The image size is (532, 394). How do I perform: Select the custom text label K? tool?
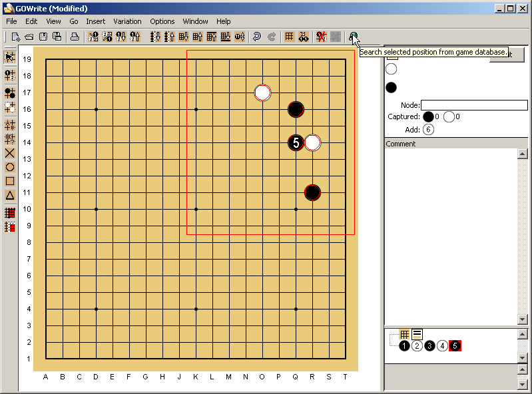point(10,139)
